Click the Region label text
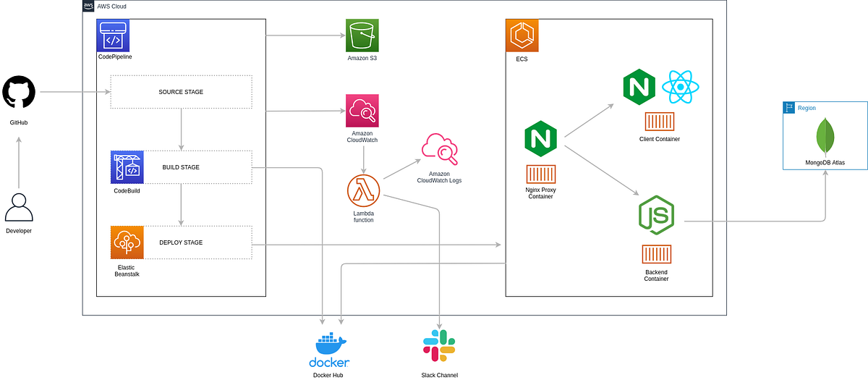868x380 pixels. click(x=806, y=108)
